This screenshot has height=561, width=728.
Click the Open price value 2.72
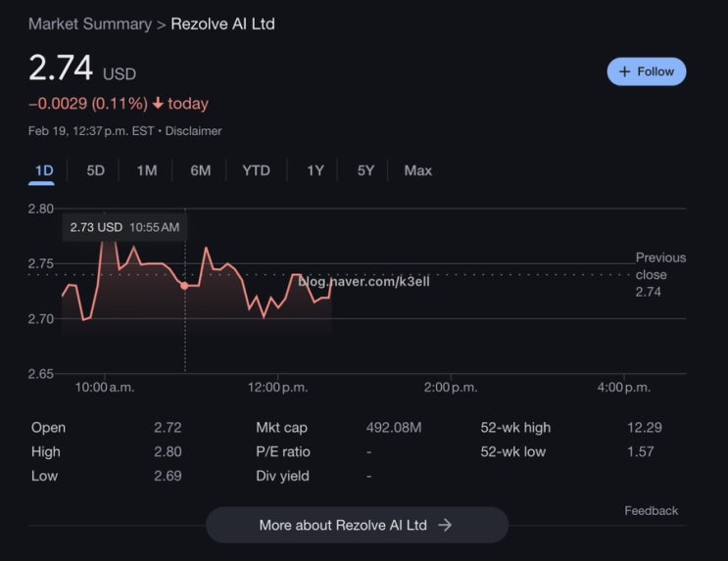[168, 428]
